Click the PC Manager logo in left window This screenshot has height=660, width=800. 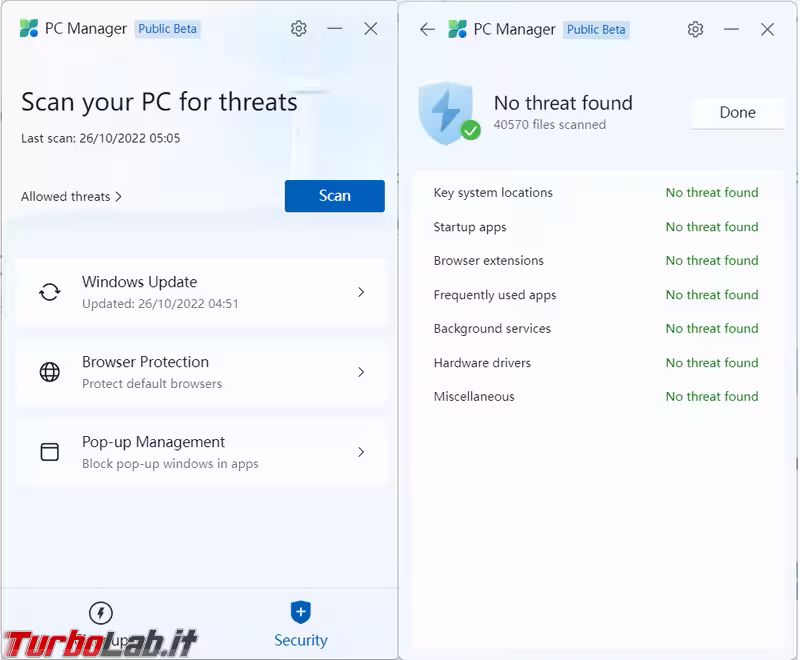point(29,29)
